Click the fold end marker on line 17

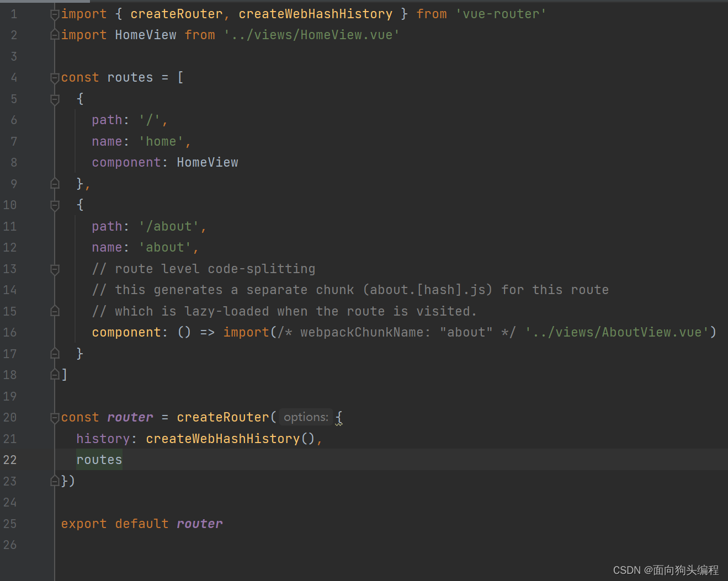click(x=55, y=354)
